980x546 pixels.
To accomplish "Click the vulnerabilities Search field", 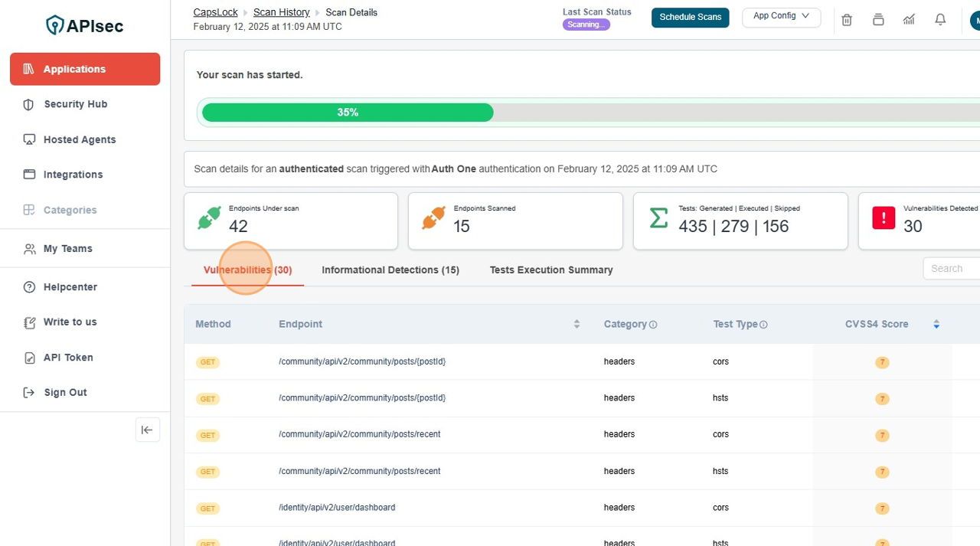I will point(953,268).
